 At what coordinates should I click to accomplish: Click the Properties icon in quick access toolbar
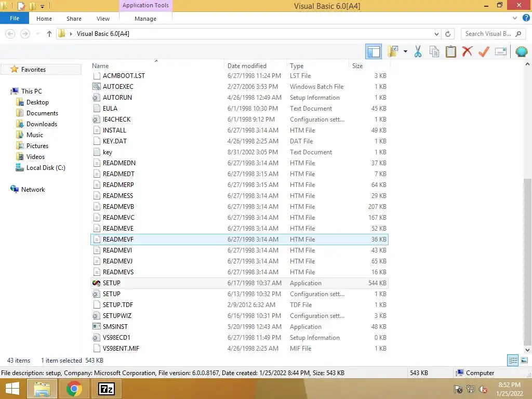tap(21, 6)
